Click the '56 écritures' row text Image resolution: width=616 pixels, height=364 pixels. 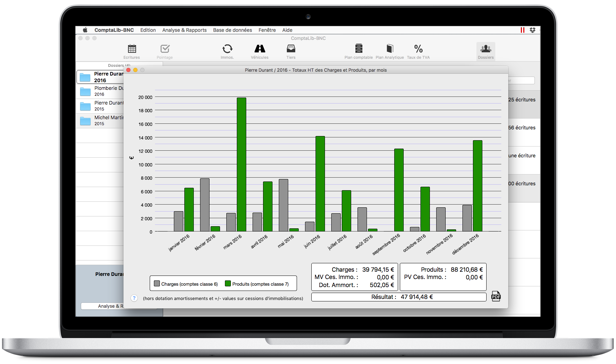coord(522,128)
